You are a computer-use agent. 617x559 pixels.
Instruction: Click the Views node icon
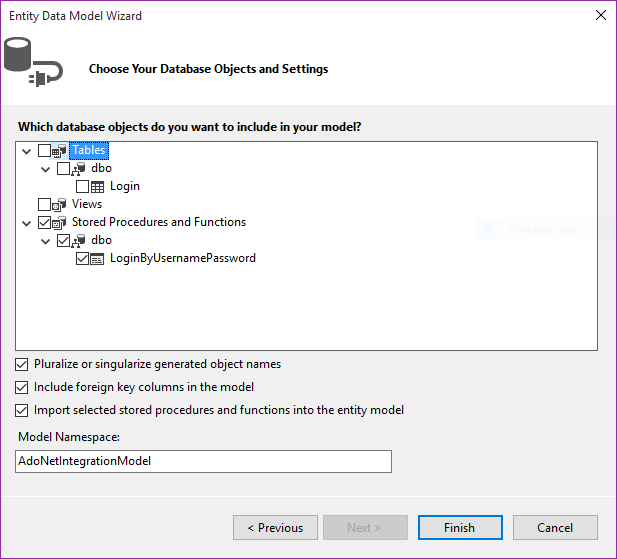[x=59, y=205]
